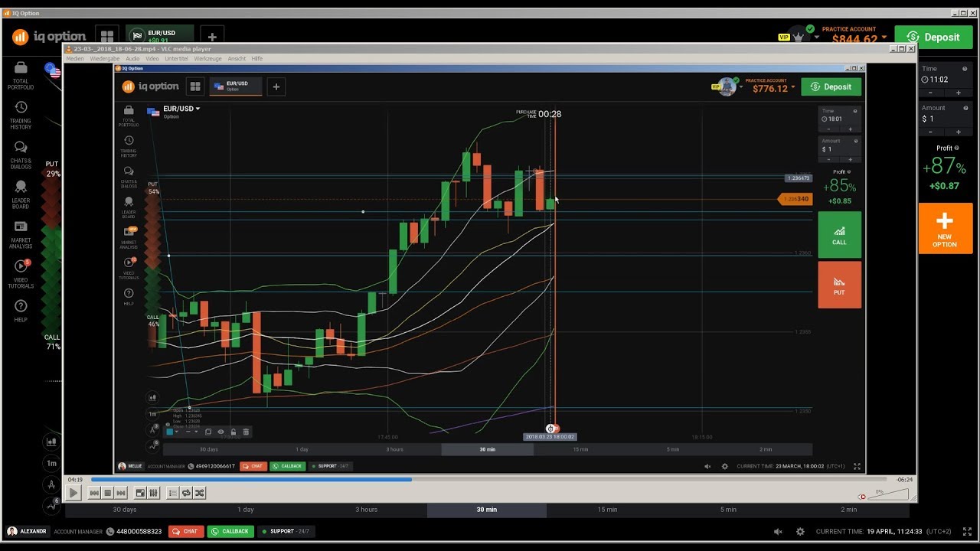Skip to previous media in VLC
The width and height of the screenshot is (980, 551).
click(94, 493)
